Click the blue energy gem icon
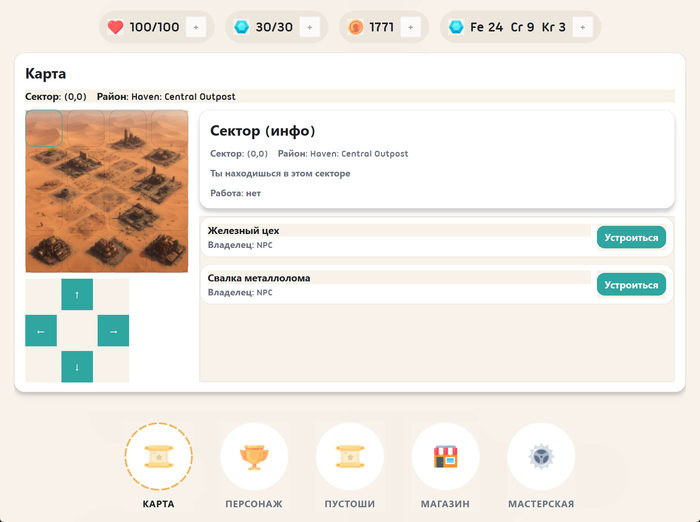This screenshot has width=700, height=522. click(241, 27)
